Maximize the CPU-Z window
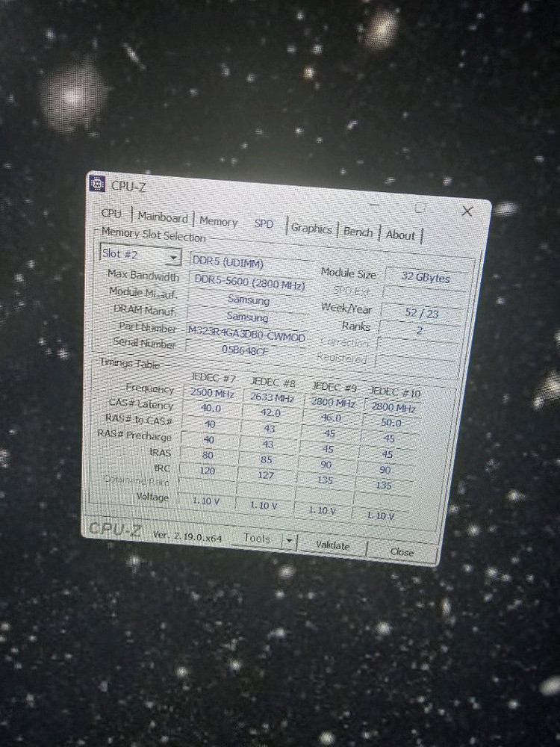 420,208
